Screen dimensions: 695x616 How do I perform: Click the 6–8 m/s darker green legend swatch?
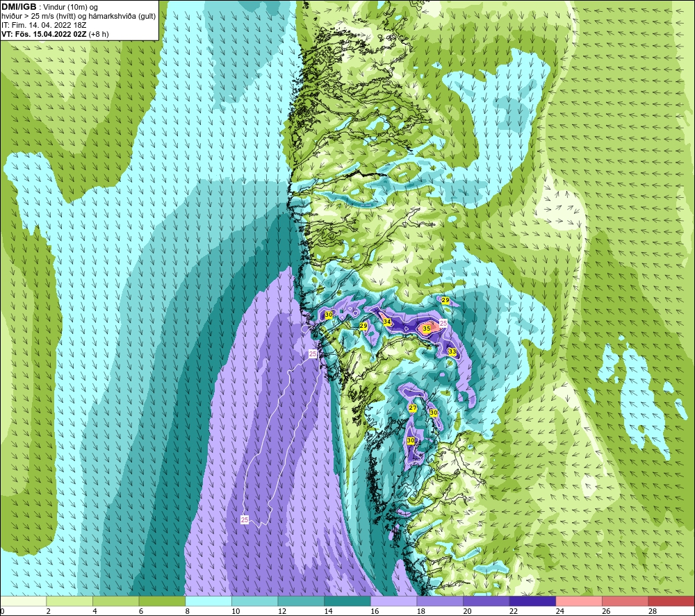click(x=162, y=601)
